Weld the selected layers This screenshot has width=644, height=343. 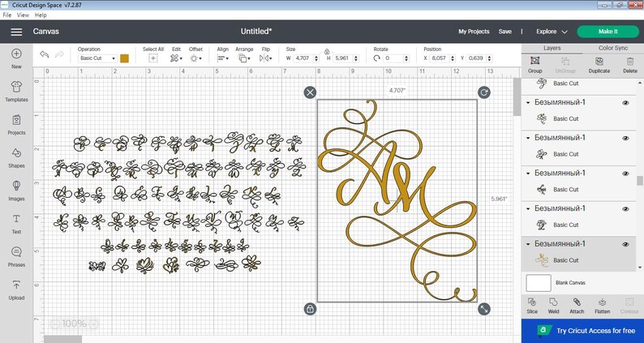point(553,306)
